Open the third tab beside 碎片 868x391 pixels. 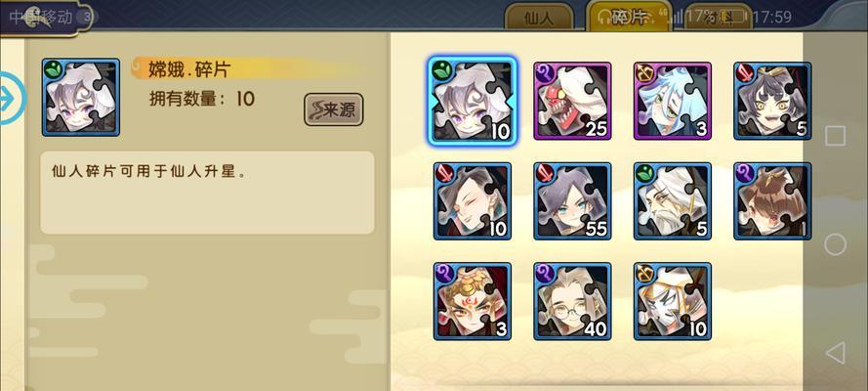[x=719, y=18]
